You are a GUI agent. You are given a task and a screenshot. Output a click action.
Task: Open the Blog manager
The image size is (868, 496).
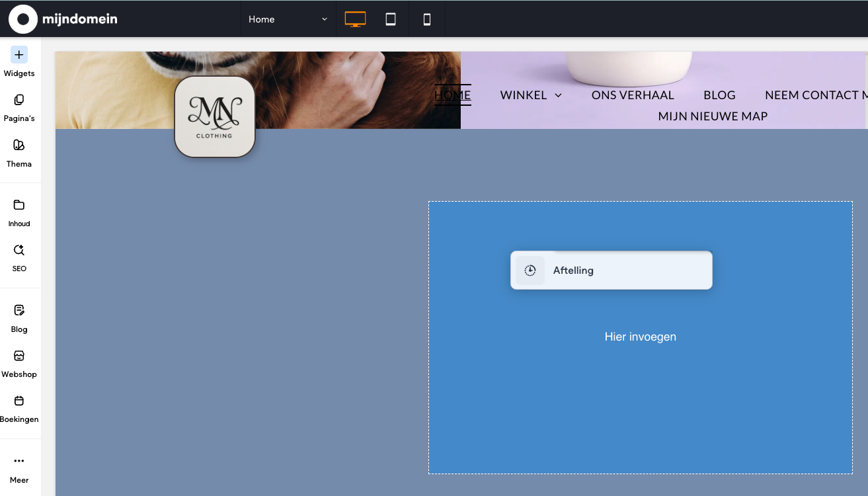click(19, 318)
